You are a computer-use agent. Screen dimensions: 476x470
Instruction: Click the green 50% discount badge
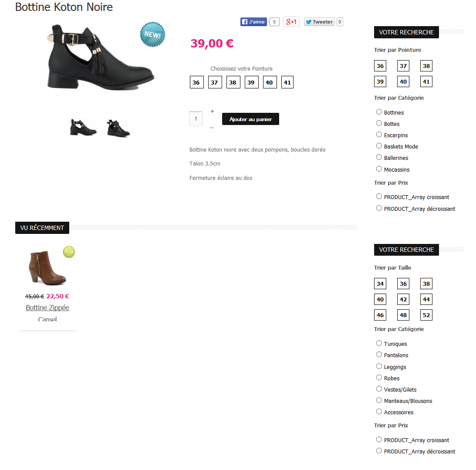pyautogui.click(x=69, y=252)
